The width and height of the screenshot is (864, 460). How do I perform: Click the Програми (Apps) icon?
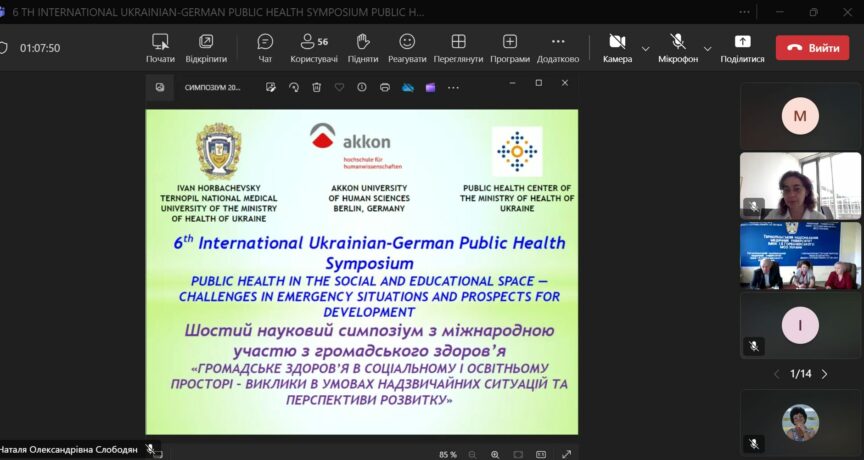click(x=510, y=47)
